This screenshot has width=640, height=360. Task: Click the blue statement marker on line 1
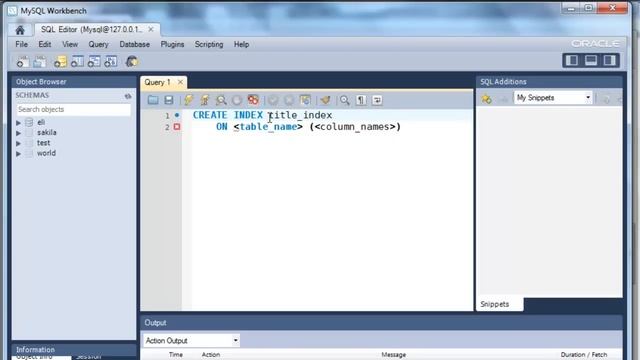pos(177,115)
